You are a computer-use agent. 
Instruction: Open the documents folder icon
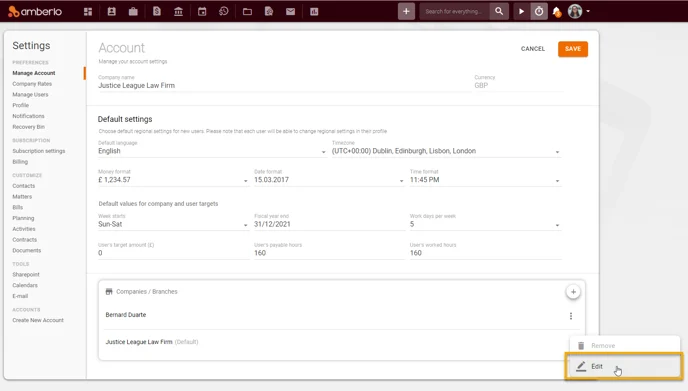click(247, 12)
